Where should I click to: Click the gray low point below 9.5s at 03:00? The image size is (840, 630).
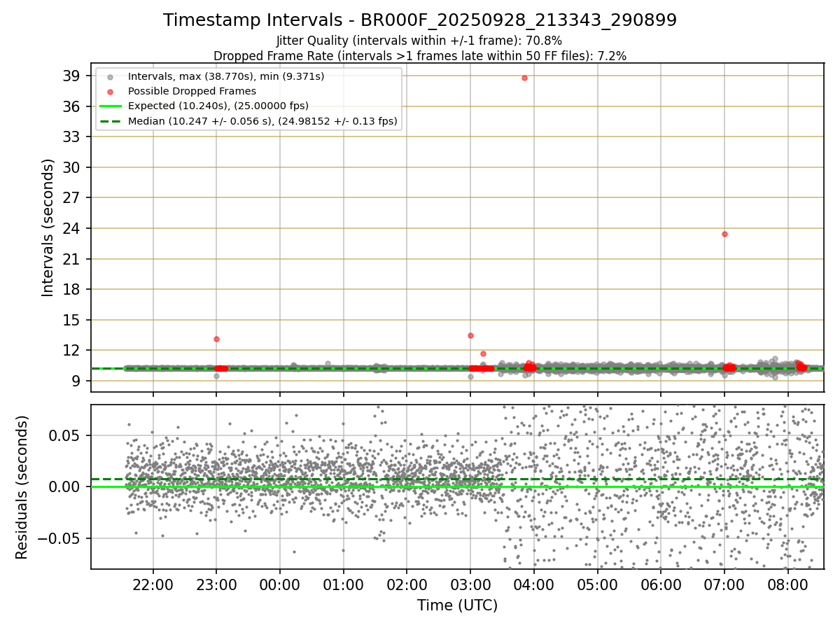(470, 377)
